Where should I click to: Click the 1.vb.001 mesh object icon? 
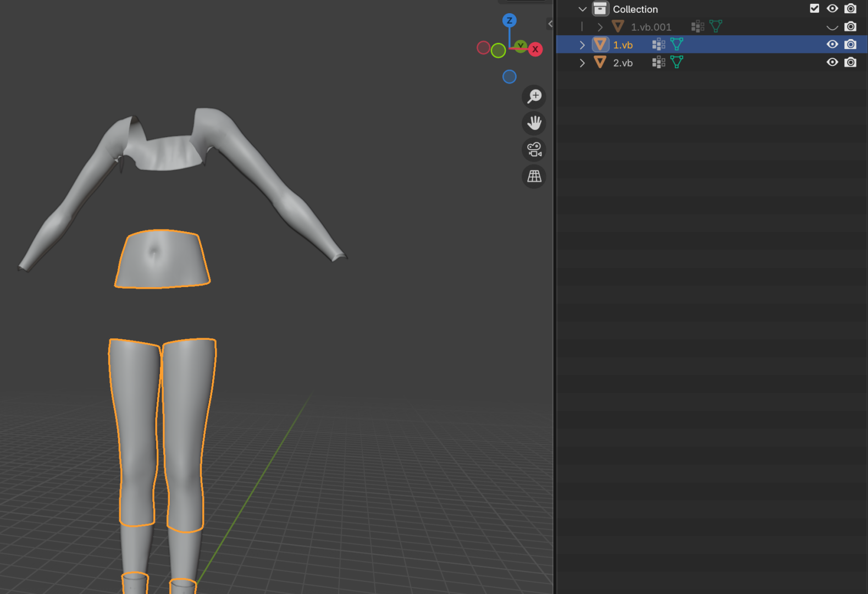pos(618,26)
